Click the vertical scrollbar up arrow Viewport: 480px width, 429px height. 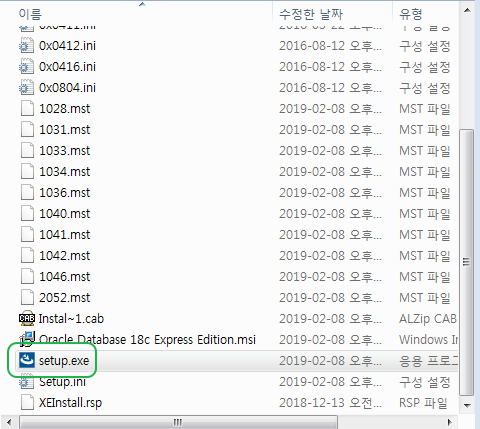[467, 10]
